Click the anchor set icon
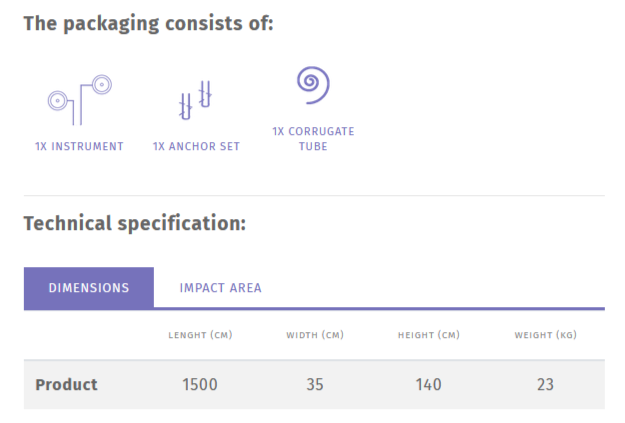 [196, 98]
